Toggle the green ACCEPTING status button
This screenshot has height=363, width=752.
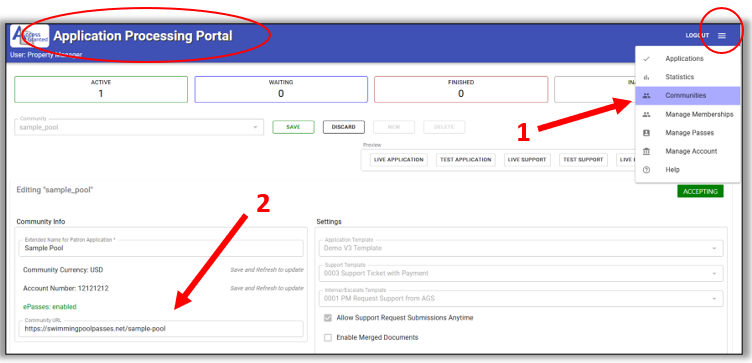[700, 191]
